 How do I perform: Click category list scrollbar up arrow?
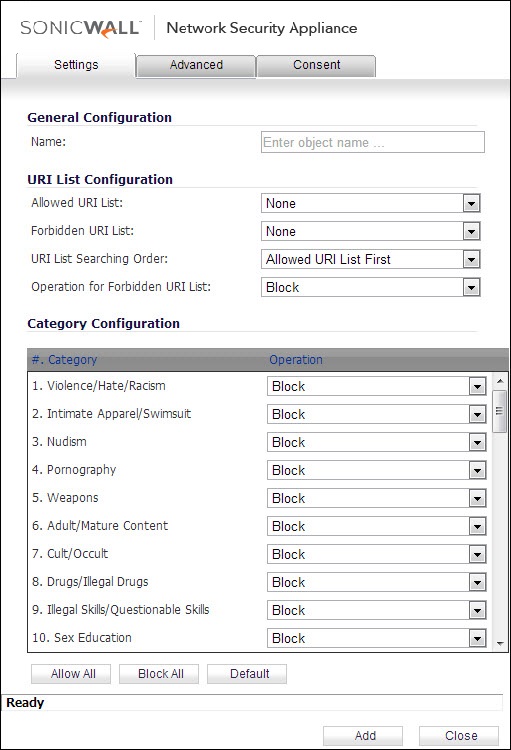500,381
